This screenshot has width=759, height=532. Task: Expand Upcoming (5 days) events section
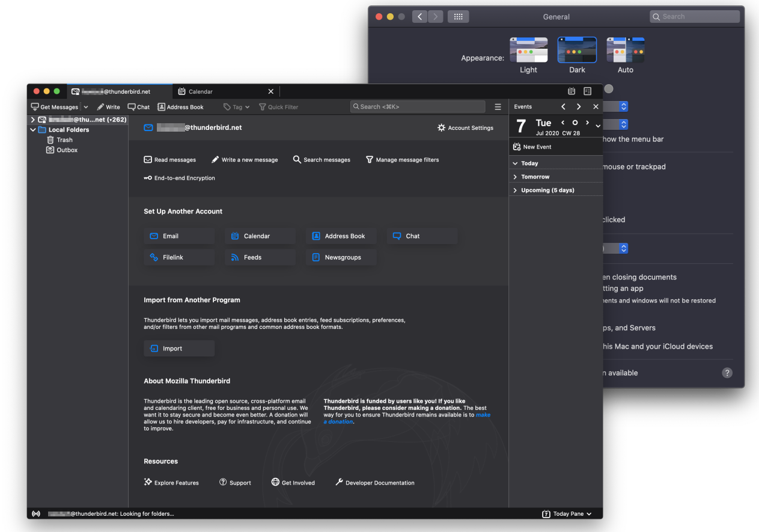point(516,190)
